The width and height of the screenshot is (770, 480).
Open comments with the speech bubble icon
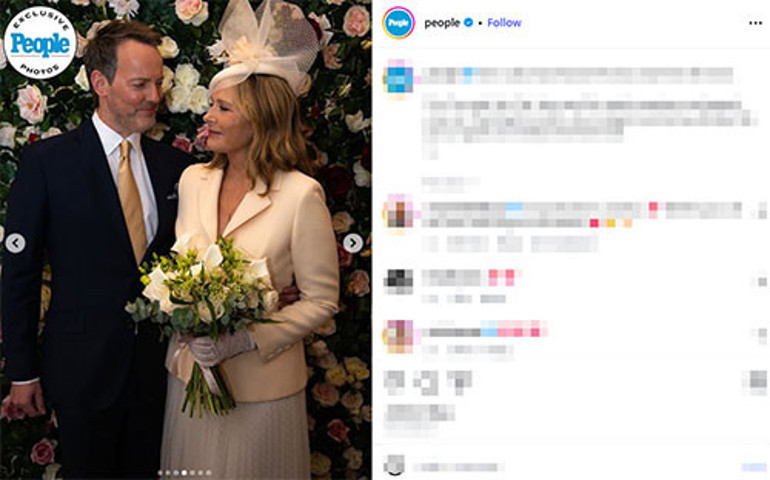tap(425, 383)
